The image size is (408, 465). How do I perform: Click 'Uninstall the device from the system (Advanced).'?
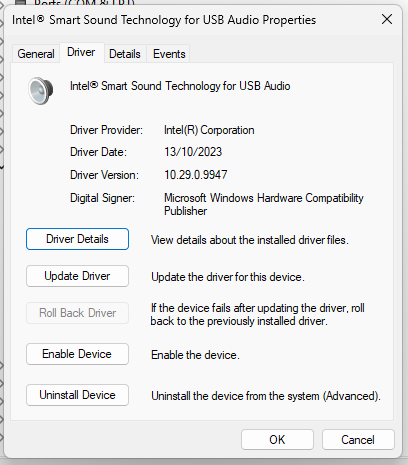click(266, 396)
